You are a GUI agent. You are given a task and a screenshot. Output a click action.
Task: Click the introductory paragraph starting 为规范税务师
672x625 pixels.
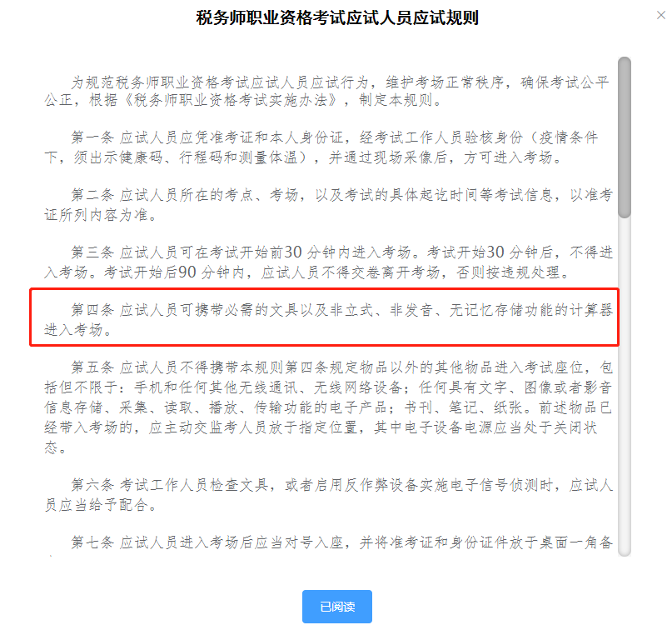327,91
